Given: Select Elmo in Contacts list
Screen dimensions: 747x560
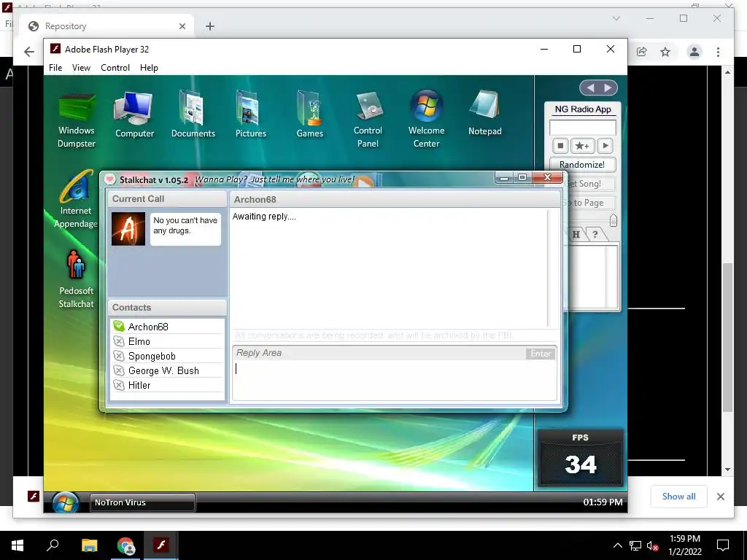Looking at the screenshot, I should [139, 341].
